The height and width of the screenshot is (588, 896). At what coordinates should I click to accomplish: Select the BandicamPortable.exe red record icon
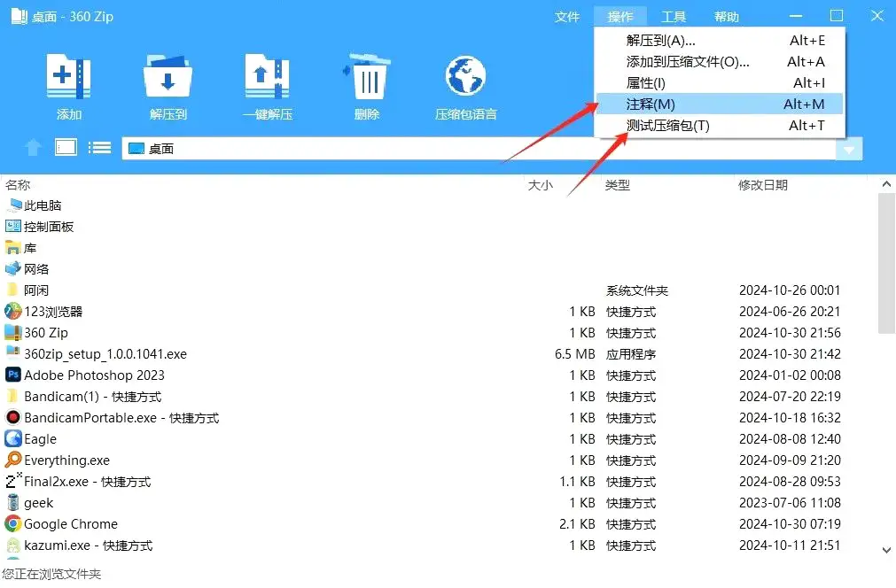[x=13, y=417]
